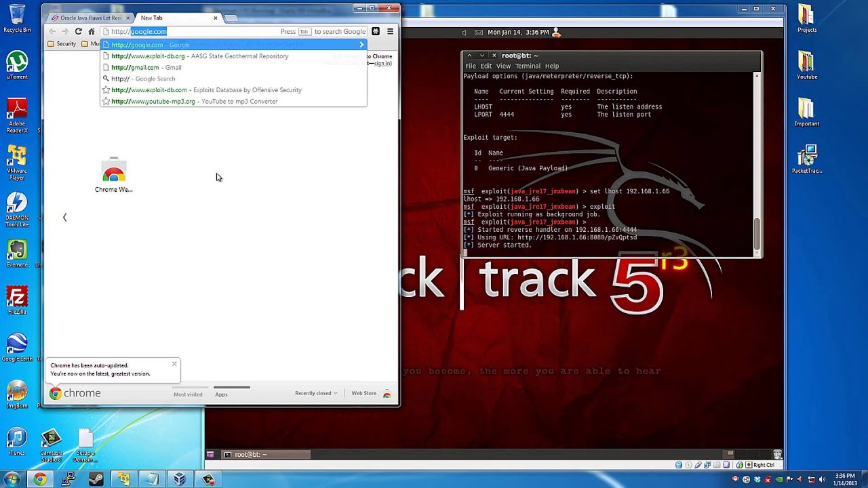Open the terminal Help menu
This screenshot has width=868, height=488.
552,66
